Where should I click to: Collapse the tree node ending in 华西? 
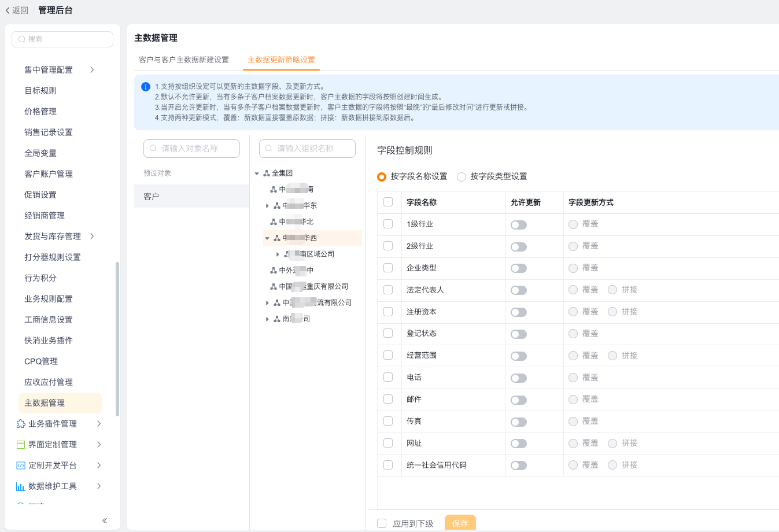[267, 238]
